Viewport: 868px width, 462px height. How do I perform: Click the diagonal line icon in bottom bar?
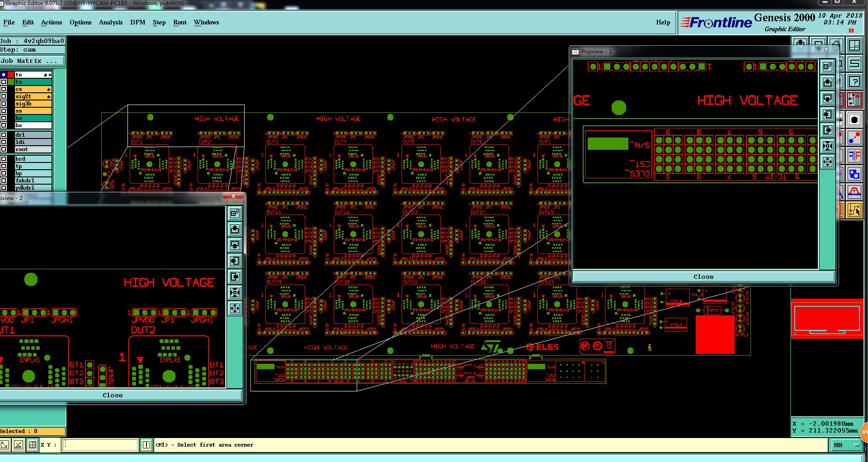(18, 445)
